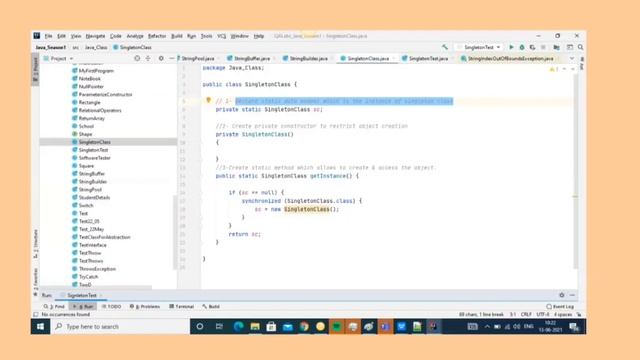Open the SingletonTest run configuration dropdown
Viewport: 640px width, 360px height.
coord(479,47)
